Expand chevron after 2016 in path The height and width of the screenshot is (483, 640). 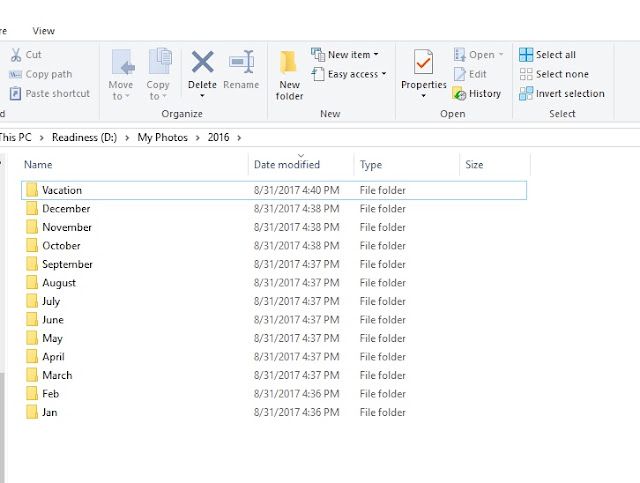239,138
